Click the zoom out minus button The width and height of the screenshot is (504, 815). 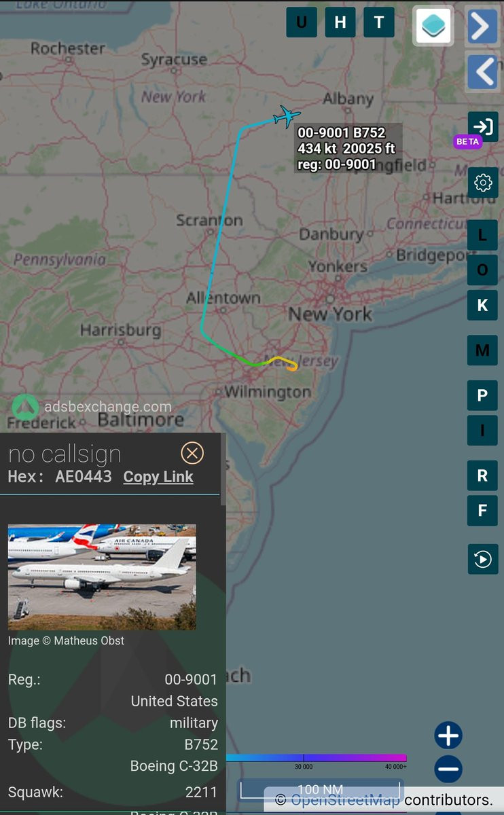448,769
